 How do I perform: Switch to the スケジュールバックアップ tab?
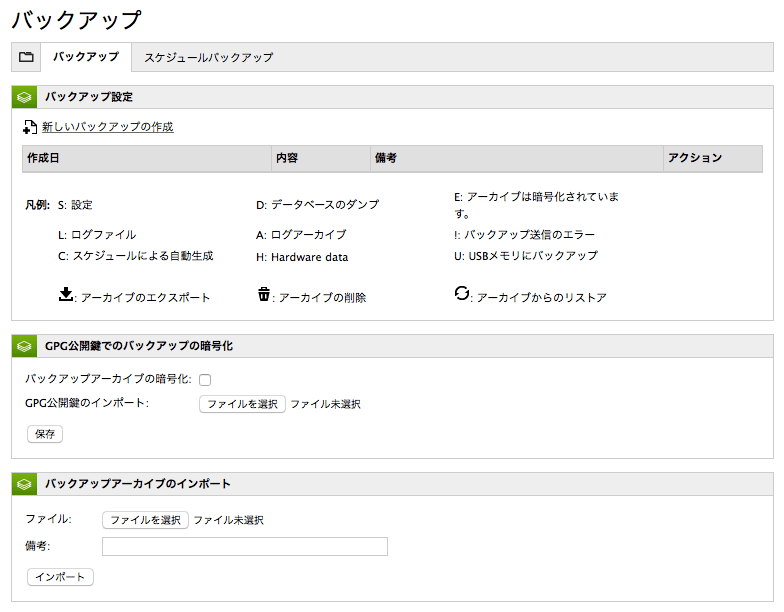point(208,58)
